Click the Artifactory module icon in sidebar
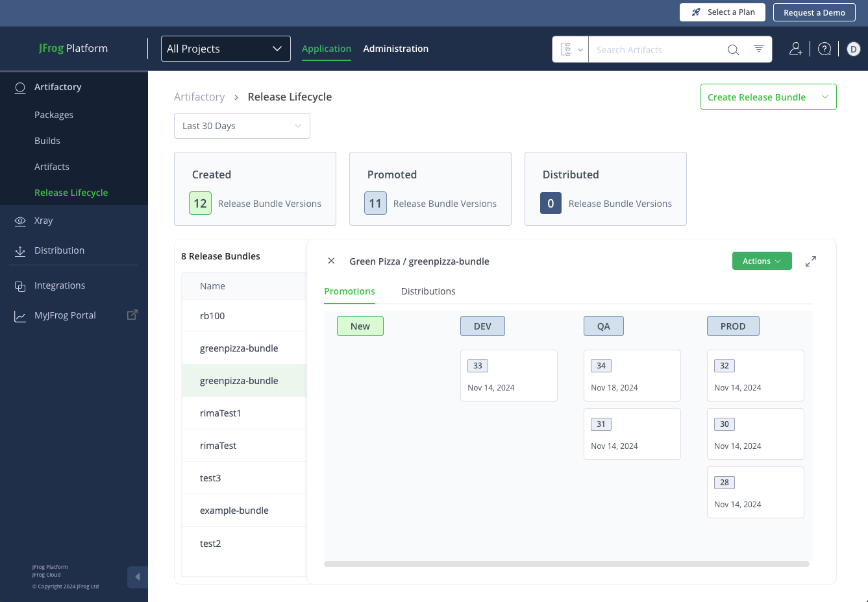The height and width of the screenshot is (602, 868). pos(19,87)
